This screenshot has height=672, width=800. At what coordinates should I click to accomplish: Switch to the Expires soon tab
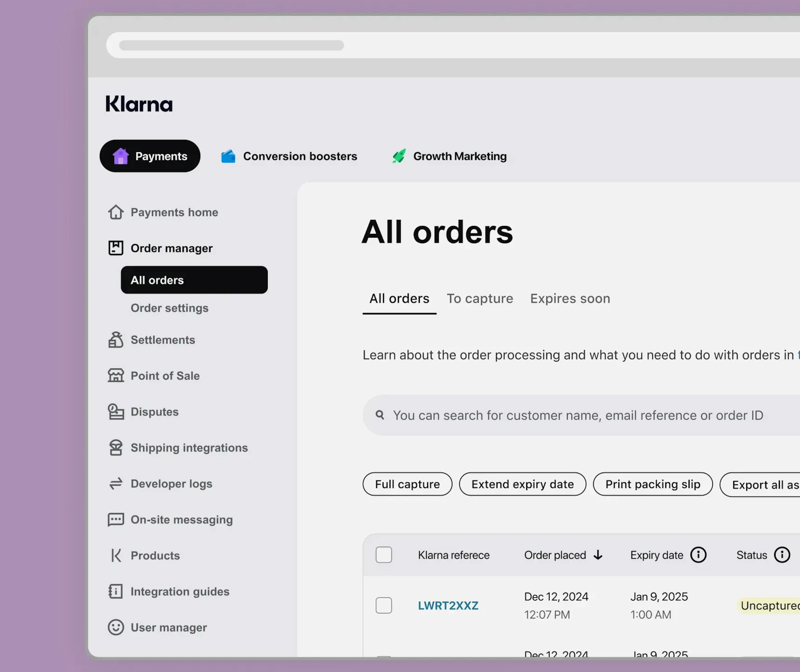coord(570,298)
